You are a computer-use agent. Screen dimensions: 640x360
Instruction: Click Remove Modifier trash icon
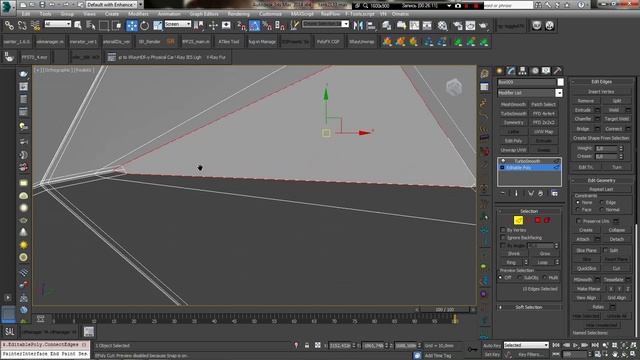540,193
